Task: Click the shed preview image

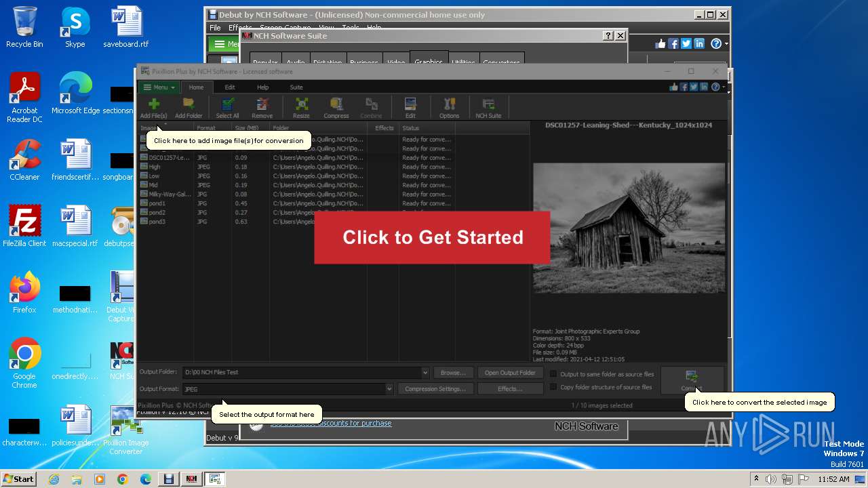Action: point(629,228)
